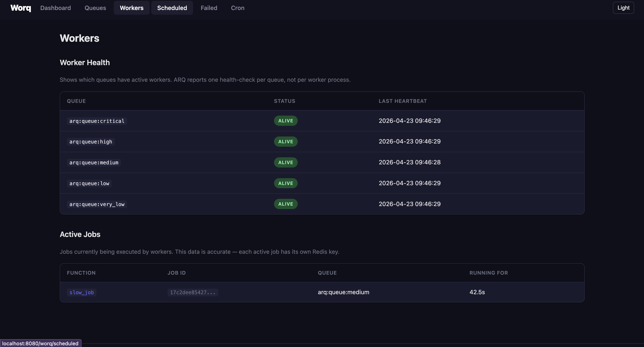This screenshot has height=347, width=644.
Task: Click job ID 17c2dee85427...
Action: tap(193, 292)
